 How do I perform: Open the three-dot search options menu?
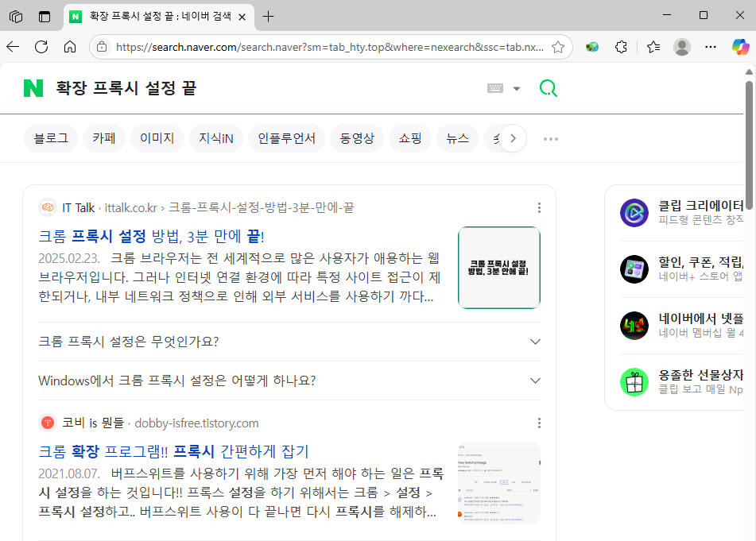(551, 139)
